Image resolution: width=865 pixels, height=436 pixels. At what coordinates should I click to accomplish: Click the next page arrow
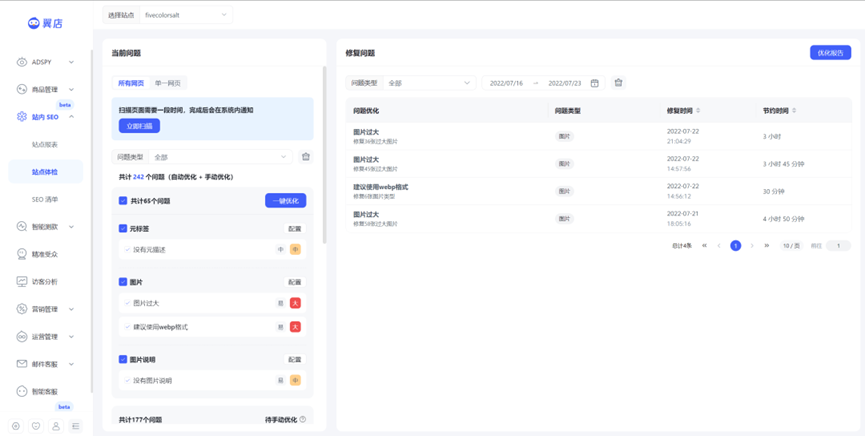[751, 246]
